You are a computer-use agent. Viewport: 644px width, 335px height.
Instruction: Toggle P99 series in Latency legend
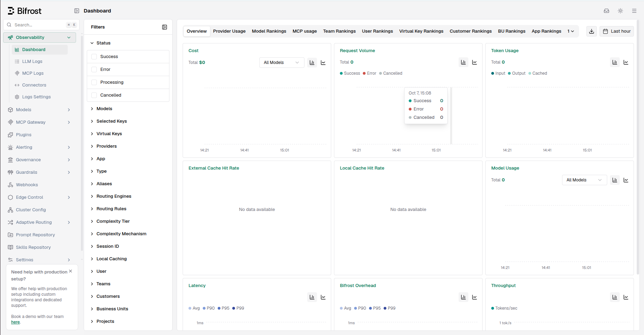point(238,308)
